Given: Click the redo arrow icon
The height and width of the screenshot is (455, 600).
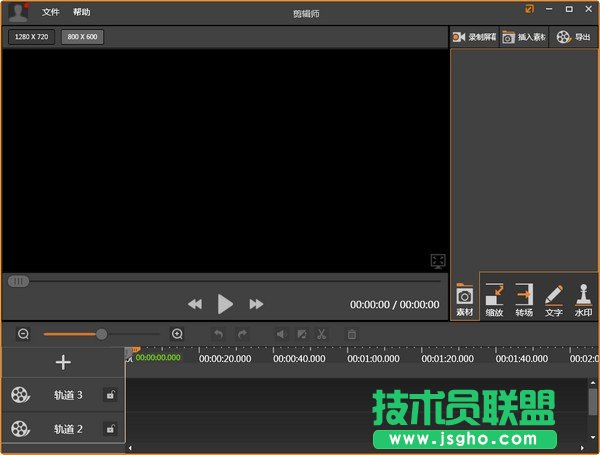Looking at the screenshot, I should tap(242, 334).
